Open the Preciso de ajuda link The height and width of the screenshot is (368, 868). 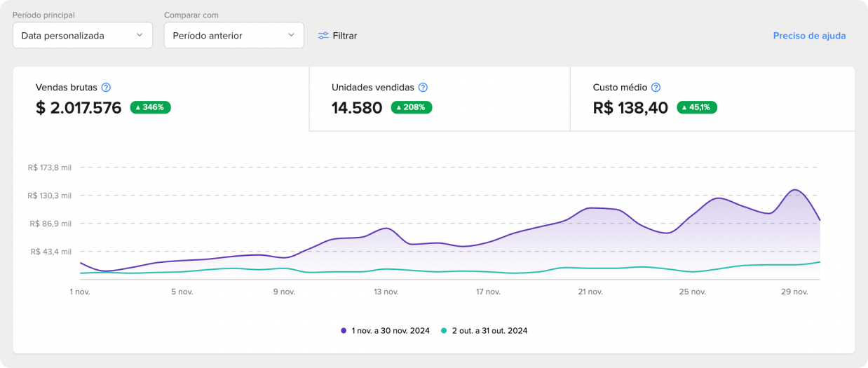point(809,36)
